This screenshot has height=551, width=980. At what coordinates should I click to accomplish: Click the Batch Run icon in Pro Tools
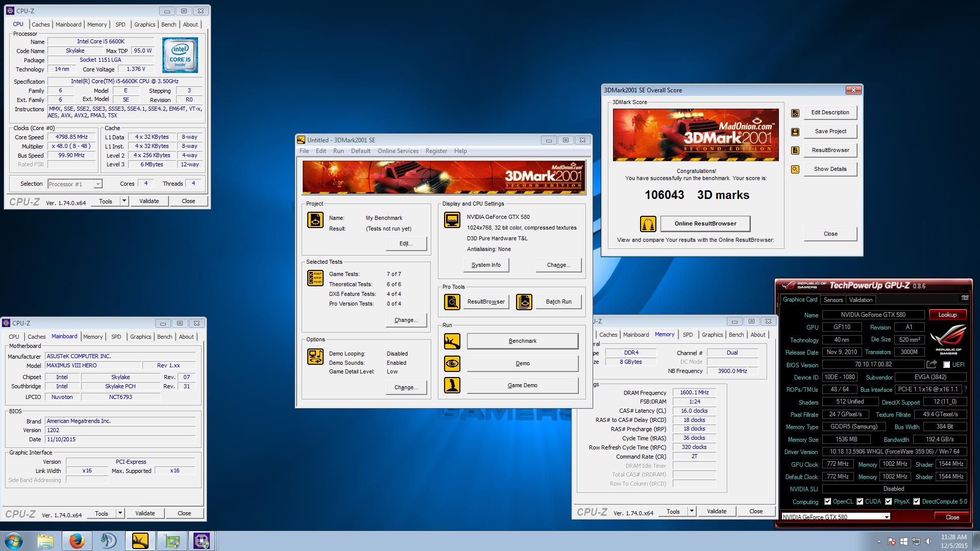tap(524, 302)
